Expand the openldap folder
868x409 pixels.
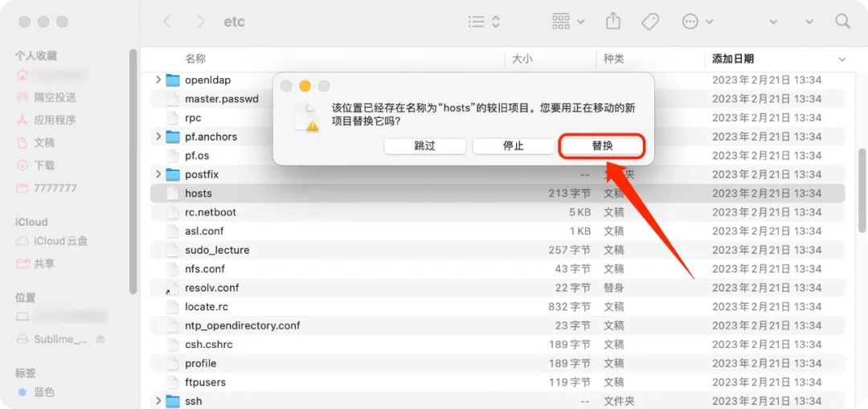[158, 80]
